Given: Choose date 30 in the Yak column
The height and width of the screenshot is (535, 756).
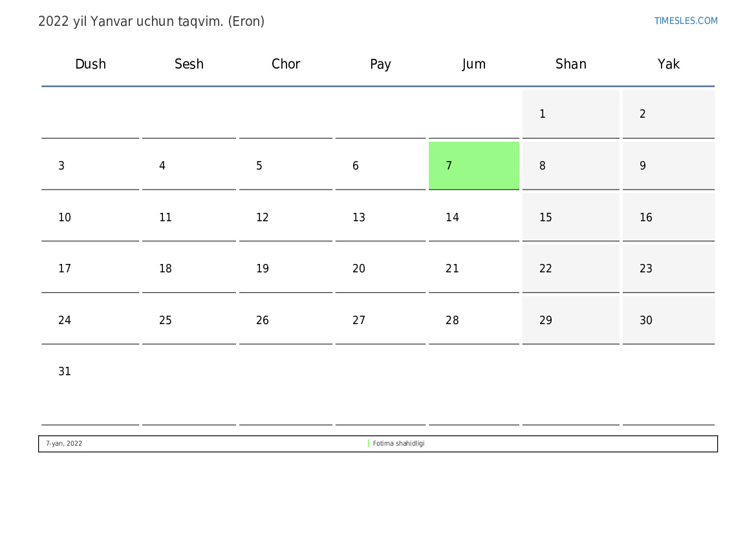Looking at the screenshot, I should 668,320.
